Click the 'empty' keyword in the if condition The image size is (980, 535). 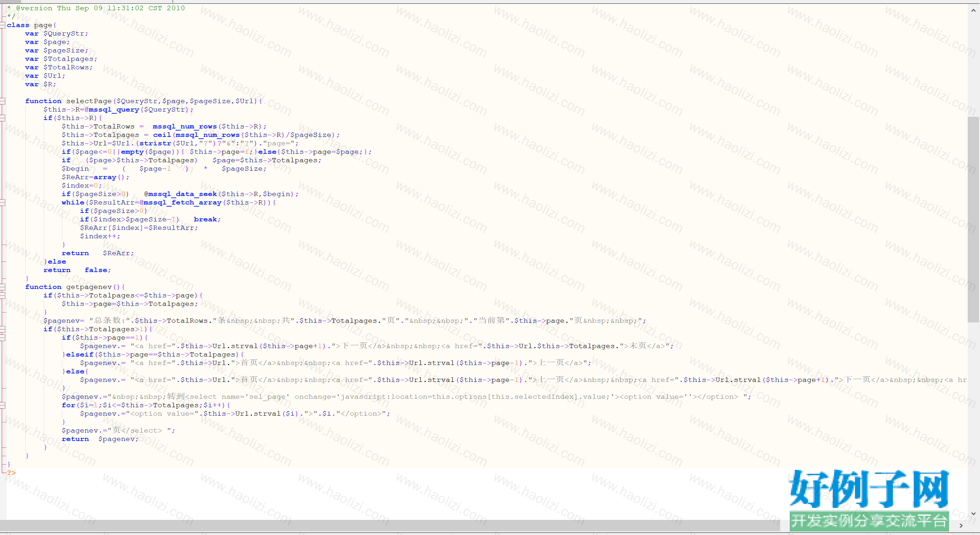(x=132, y=152)
